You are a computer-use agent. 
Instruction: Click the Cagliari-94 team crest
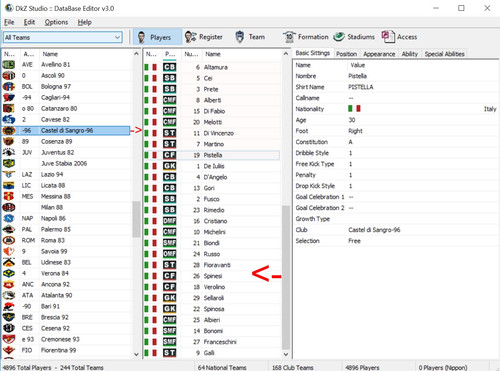coord(9,98)
